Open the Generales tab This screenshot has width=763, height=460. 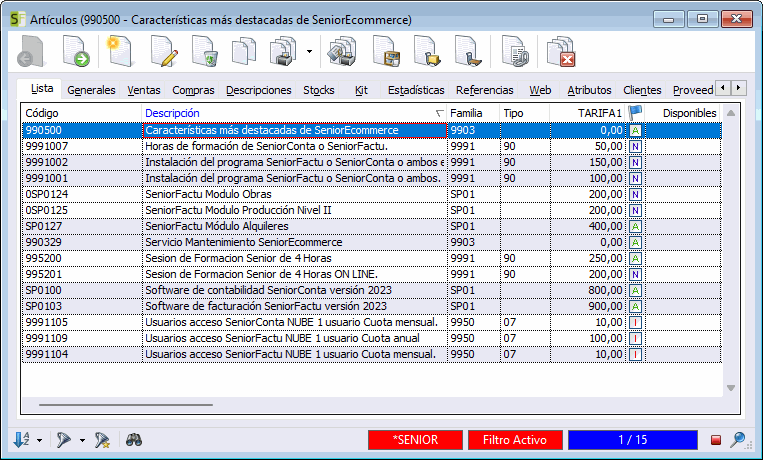tap(91, 90)
